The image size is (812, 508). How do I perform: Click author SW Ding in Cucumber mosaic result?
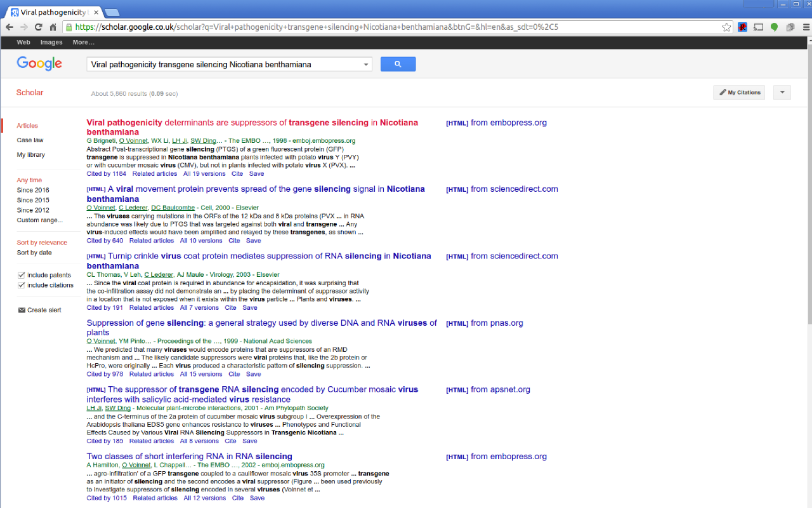click(x=118, y=408)
